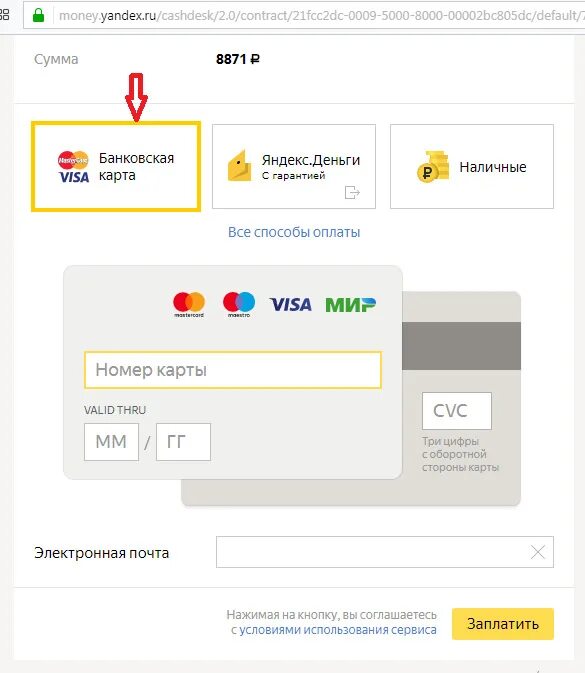Click the coins icon for Наличные
Viewport: 585px width, 673px height.
pyautogui.click(x=433, y=167)
